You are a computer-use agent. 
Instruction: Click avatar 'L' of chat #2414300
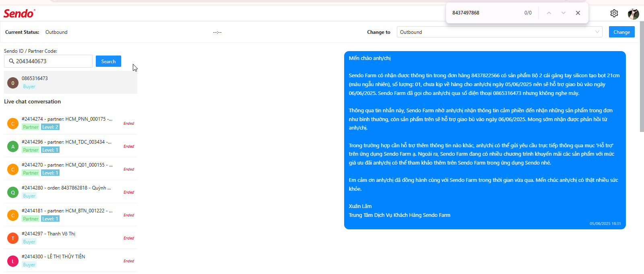[x=13, y=261]
